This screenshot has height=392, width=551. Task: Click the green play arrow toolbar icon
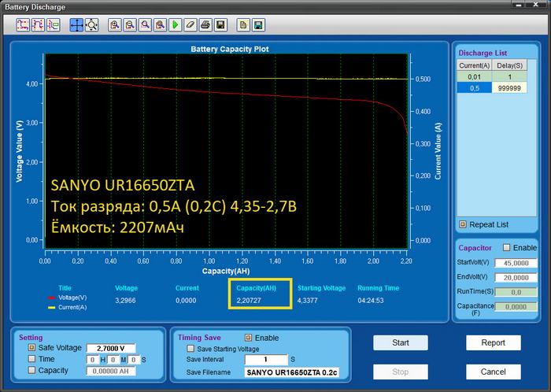coord(176,25)
